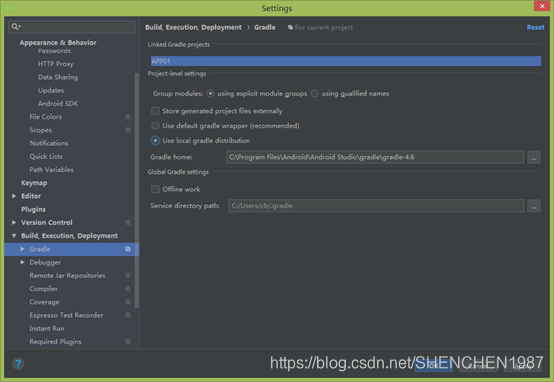Image resolution: width=554 pixels, height=382 pixels.
Task: Open Required Plugins settings
Action: coord(55,342)
